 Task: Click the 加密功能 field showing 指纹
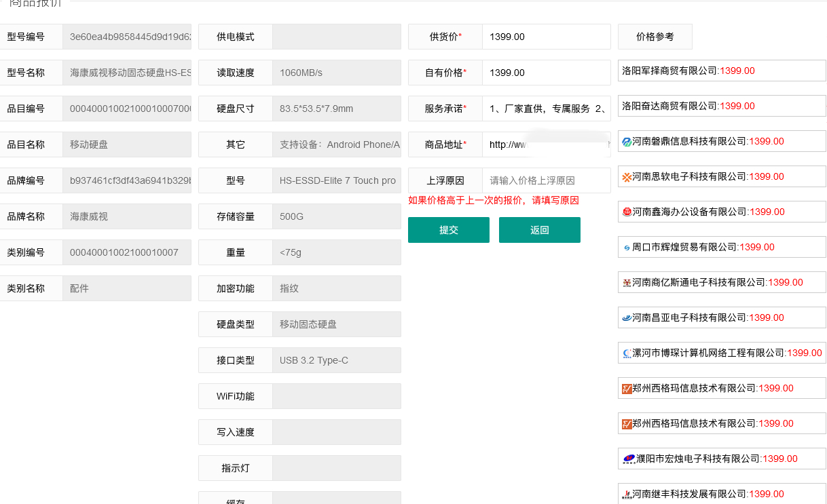click(x=337, y=288)
